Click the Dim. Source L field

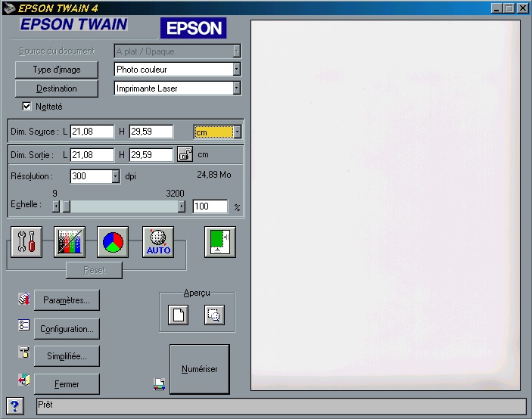click(92, 132)
